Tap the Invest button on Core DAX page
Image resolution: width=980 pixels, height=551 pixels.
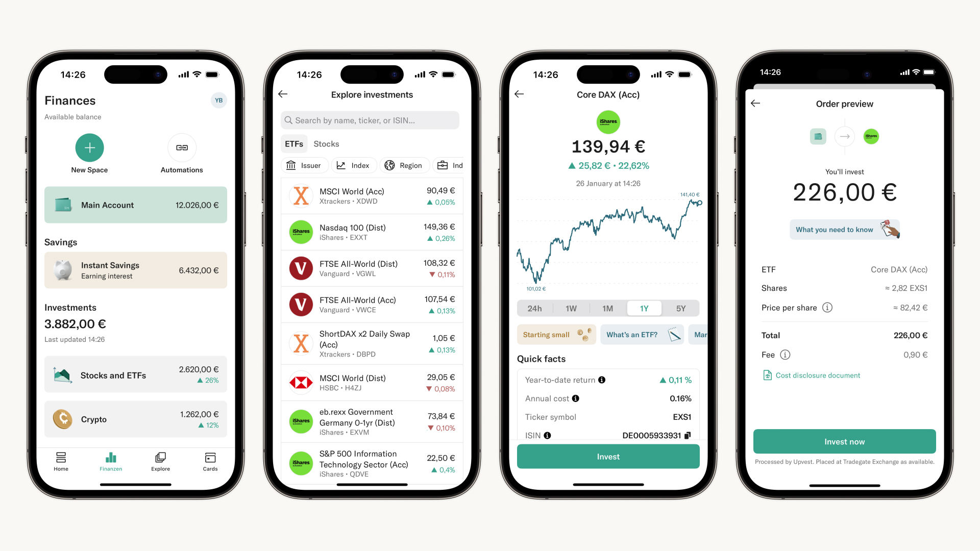[607, 456]
